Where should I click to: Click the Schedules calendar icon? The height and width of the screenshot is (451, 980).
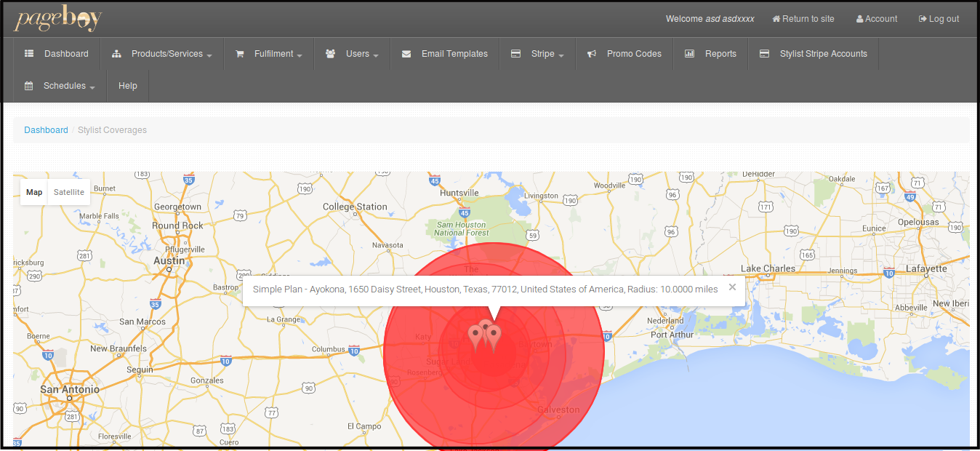click(29, 86)
